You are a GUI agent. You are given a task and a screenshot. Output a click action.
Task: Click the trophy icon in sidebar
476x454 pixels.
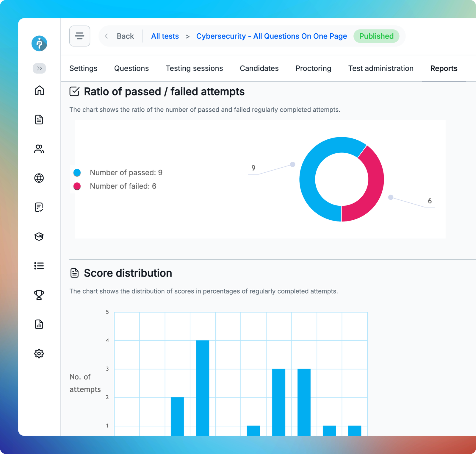pos(39,295)
